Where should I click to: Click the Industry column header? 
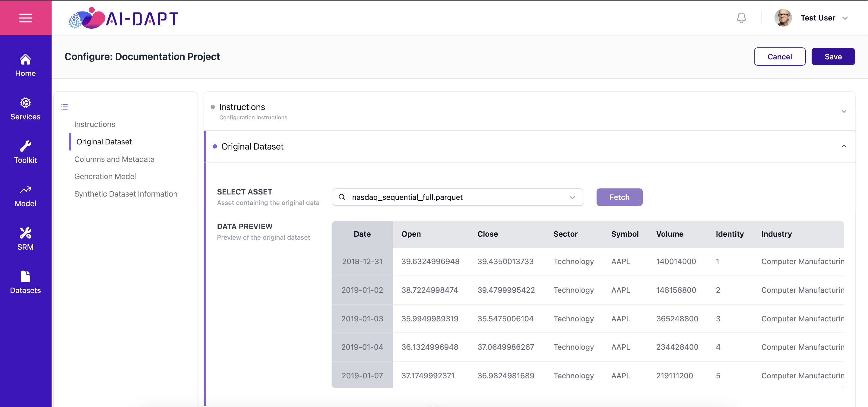tap(776, 234)
